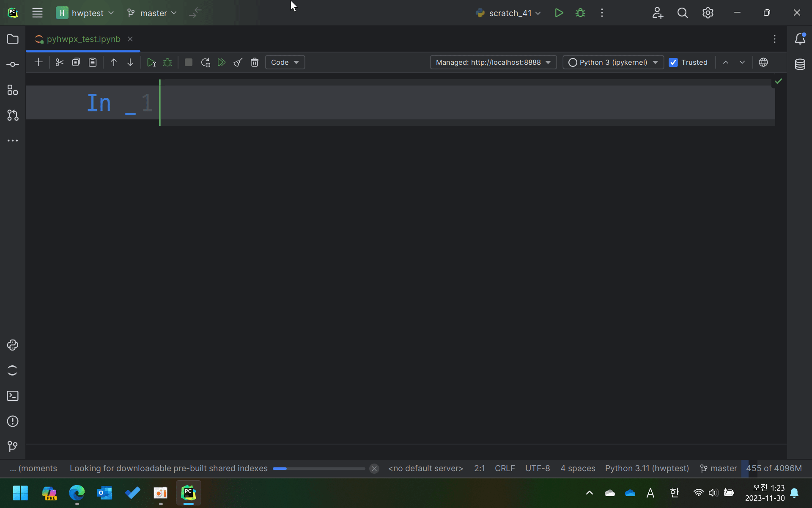Open Python 3 (ipykernel) kernel dropdown
The image size is (812, 508).
coord(613,62)
